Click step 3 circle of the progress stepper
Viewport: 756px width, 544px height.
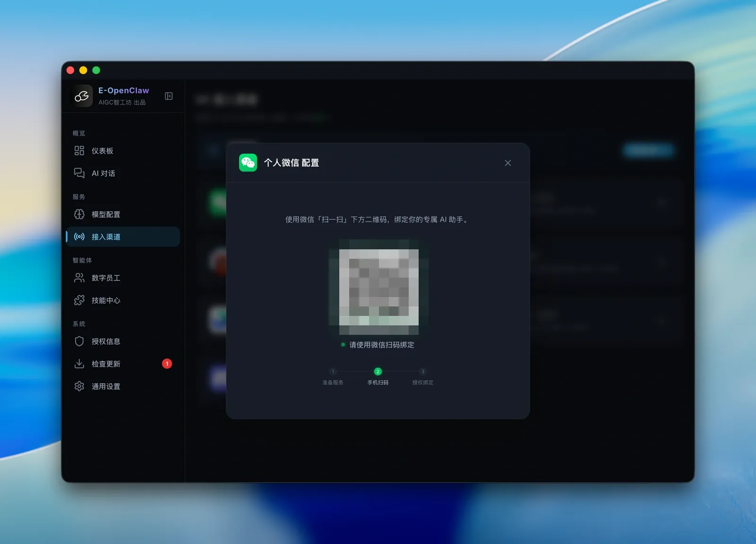pyautogui.click(x=423, y=372)
